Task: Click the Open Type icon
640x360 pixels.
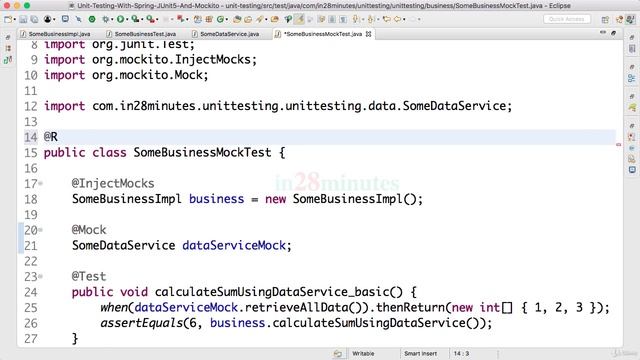Action: [237, 19]
